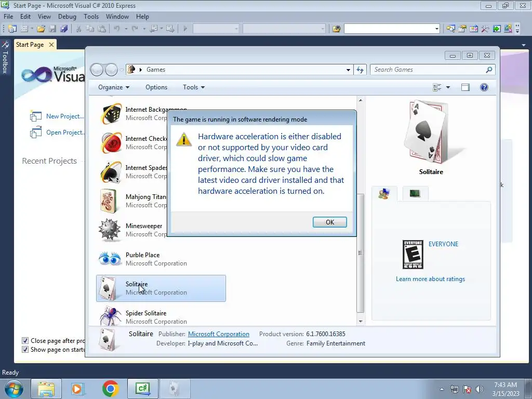Click the Add New Item toolbar icon
The height and width of the screenshot is (399, 532).
[24, 29]
